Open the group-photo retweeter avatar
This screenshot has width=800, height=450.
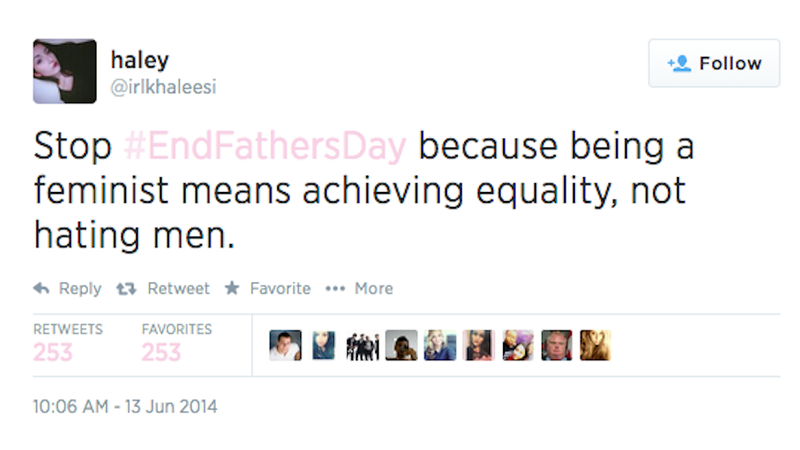[x=363, y=345]
